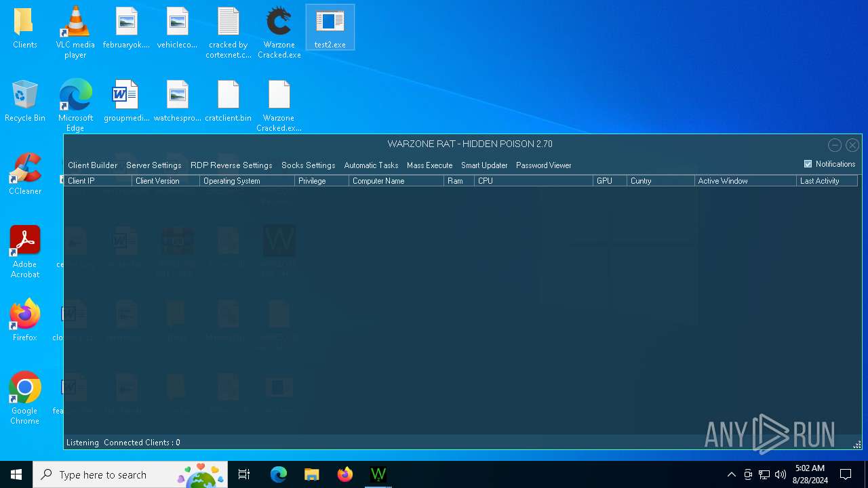Select VLC media player desktop icon
868x488 pixels.
point(75,32)
